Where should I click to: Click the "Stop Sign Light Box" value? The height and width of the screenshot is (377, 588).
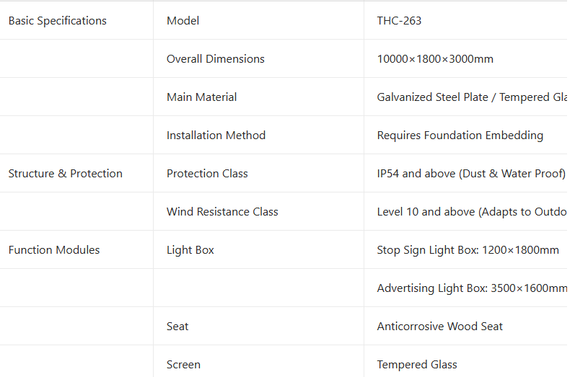point(468,250)
